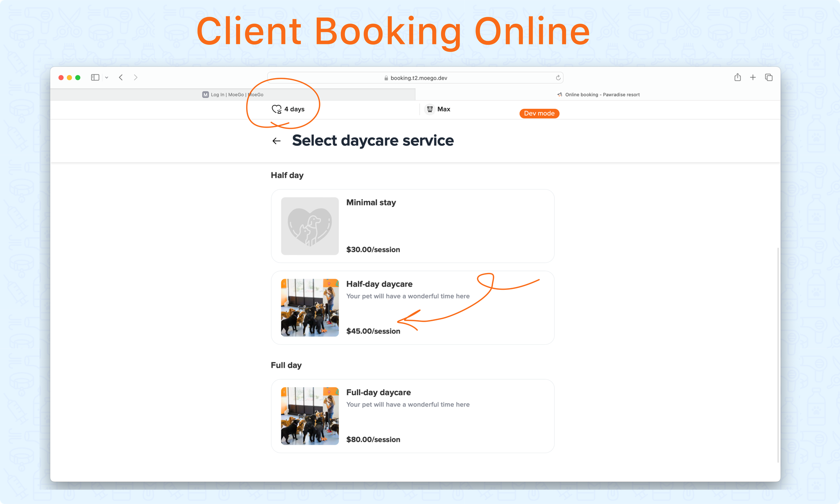Click the Safari sidebar toggle icon

click(95, 77)
